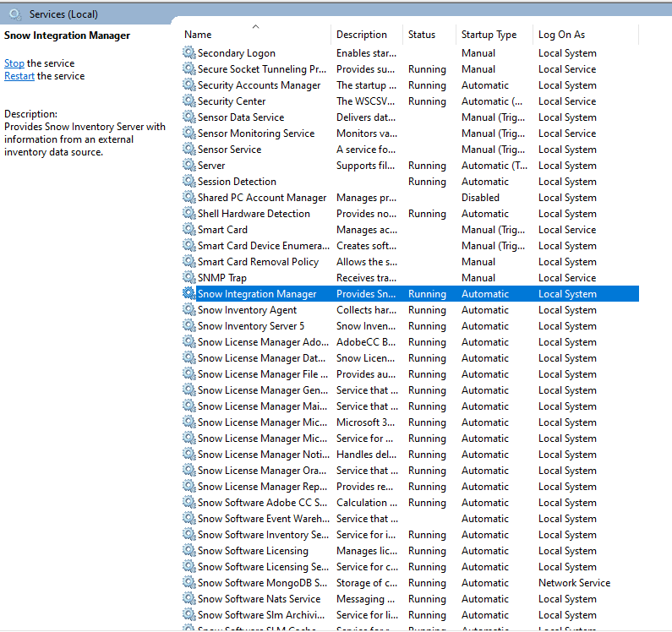
Task: Click 'Calculation ...' description cell
Action: pos(367,503)
